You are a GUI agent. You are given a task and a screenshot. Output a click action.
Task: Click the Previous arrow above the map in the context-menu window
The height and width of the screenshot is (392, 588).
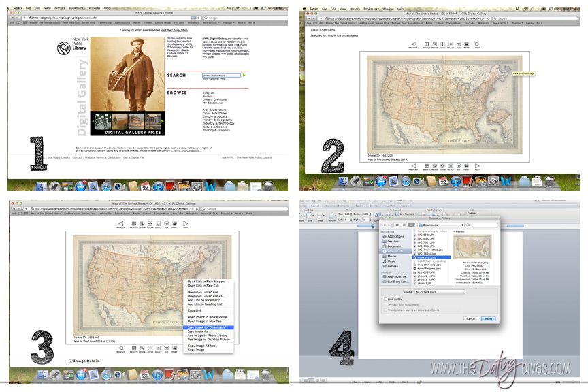[120, 223]
